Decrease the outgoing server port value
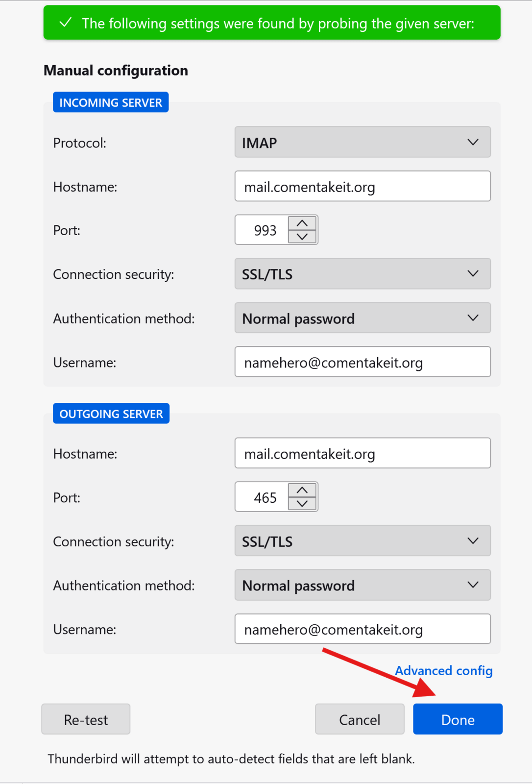 pos(302,504)
